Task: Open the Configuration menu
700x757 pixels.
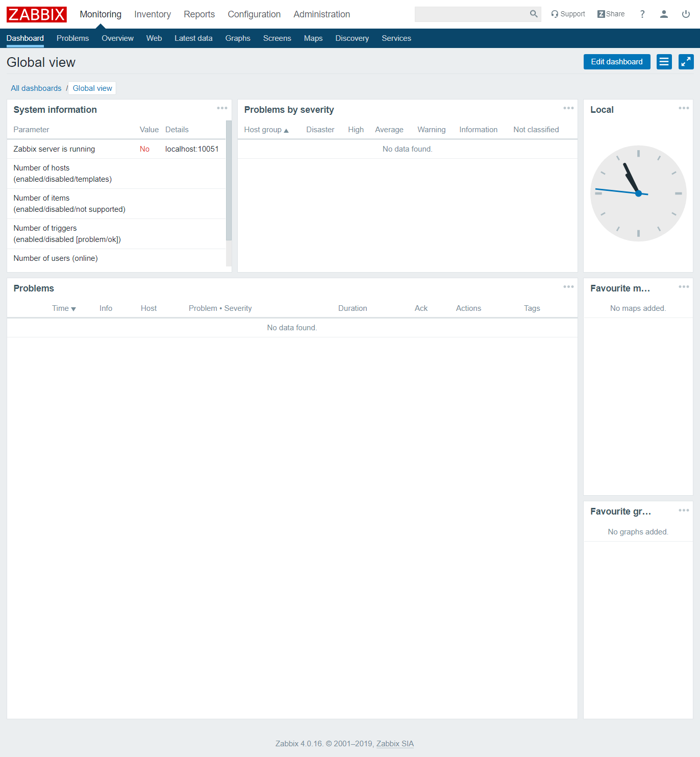Action: (x=254, y=14)
